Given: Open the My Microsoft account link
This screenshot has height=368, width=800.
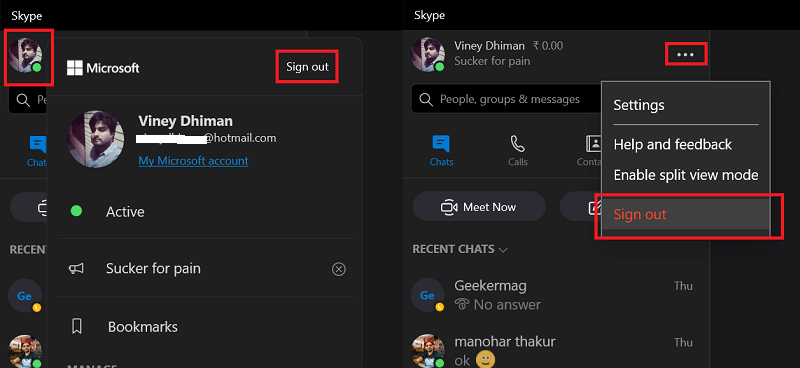Looking at the screenshot, I should click(x=193, y=161).
